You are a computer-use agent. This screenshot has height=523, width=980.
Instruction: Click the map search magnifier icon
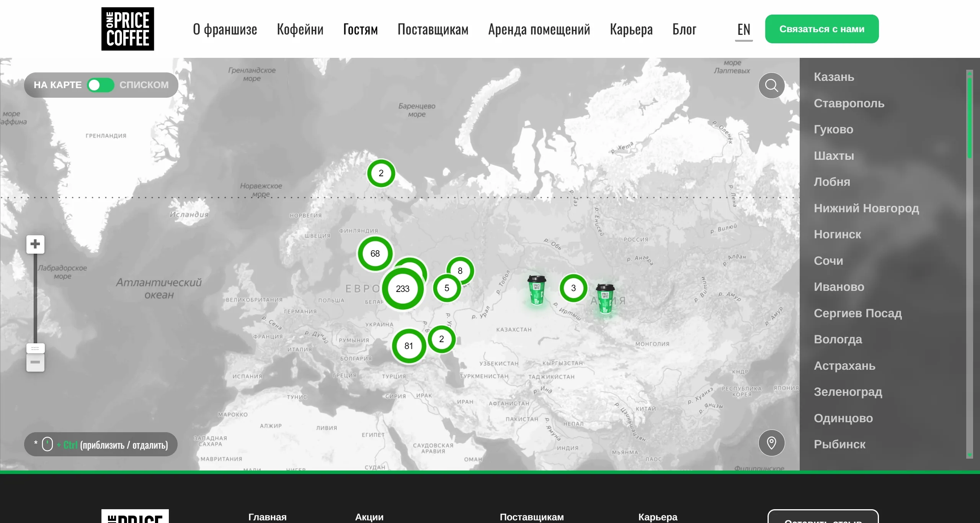(771, 85)
